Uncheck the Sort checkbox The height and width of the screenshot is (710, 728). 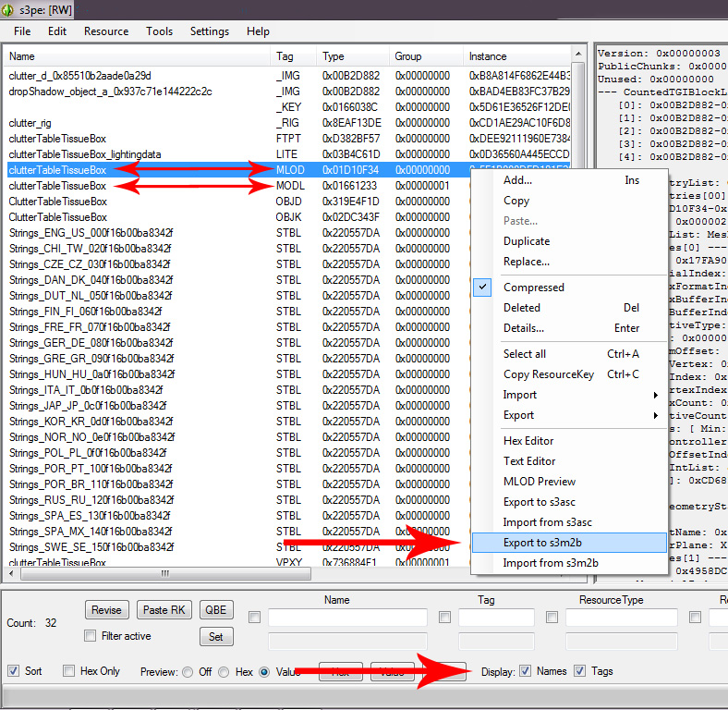coord(14,671)
